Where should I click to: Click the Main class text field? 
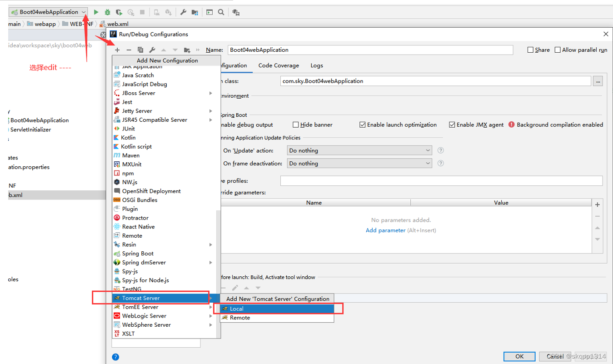click(x=435, y=81)
